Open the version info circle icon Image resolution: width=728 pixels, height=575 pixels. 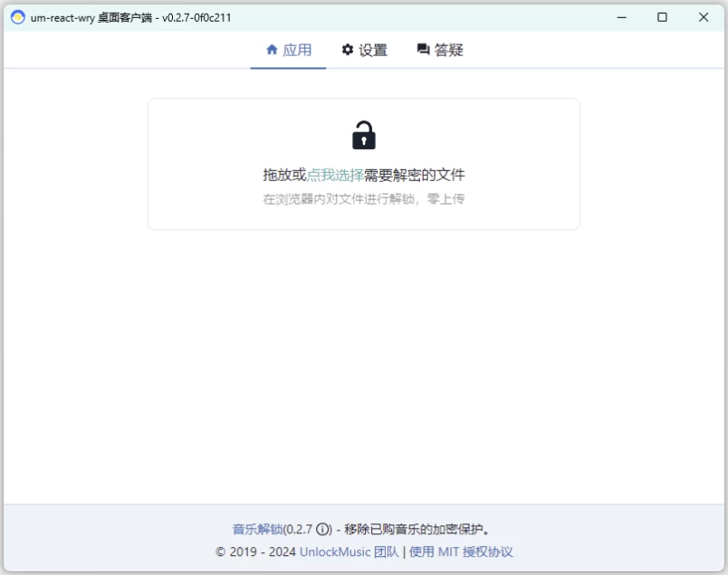(x=323, y=530)
